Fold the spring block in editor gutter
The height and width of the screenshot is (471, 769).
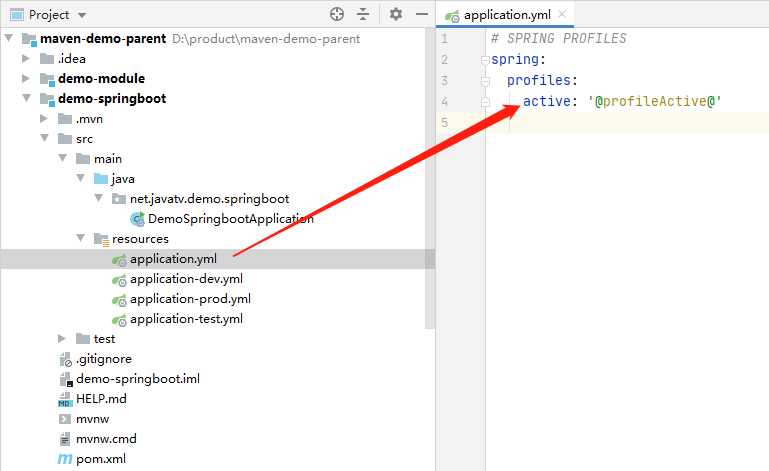485,60
